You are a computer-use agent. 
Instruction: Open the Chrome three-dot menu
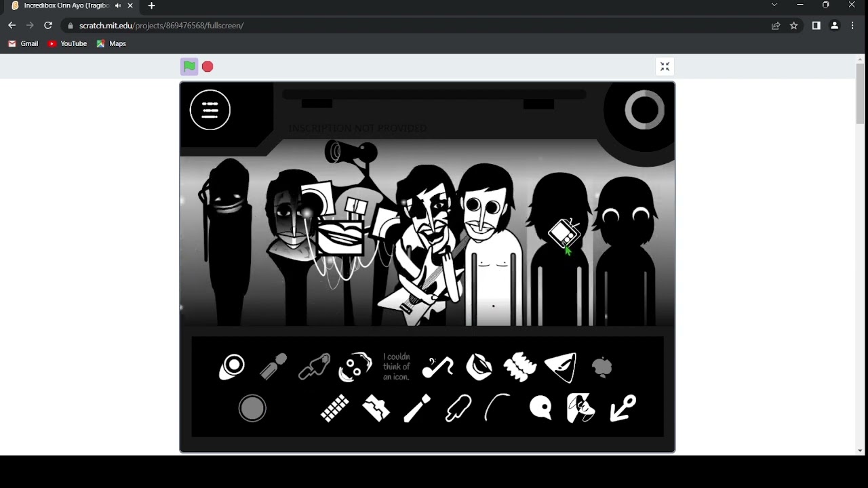852,26
